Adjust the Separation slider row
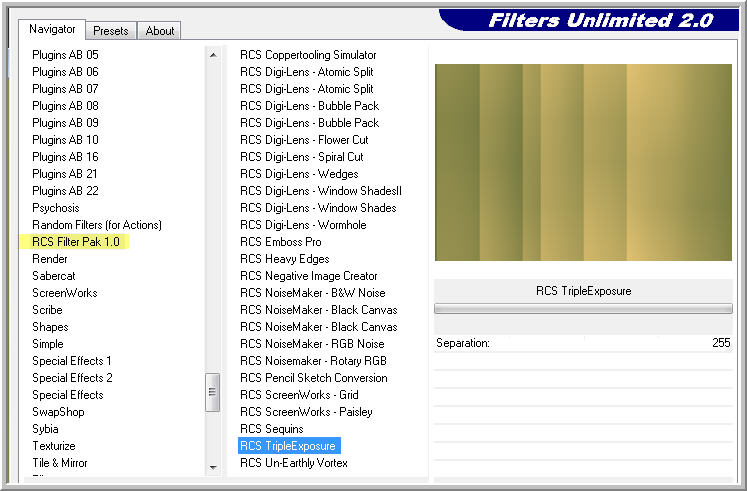This screenshot has height=491, width=747. 583,343
